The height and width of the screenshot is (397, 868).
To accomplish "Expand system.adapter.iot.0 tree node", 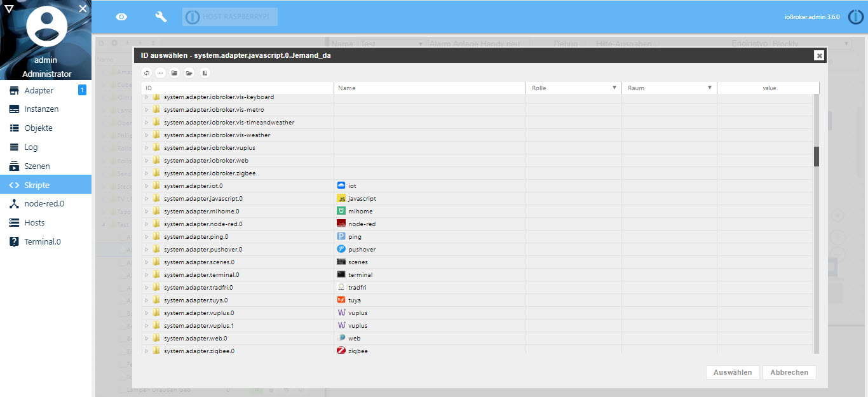I will point(147,186).
